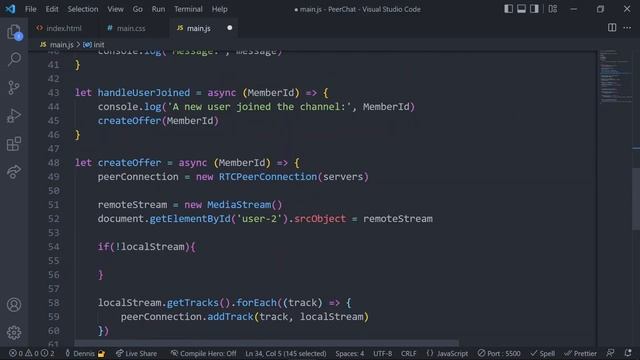Open the Run menu
Viewport: 640px width, 360px height.
(x=158, y=9)
